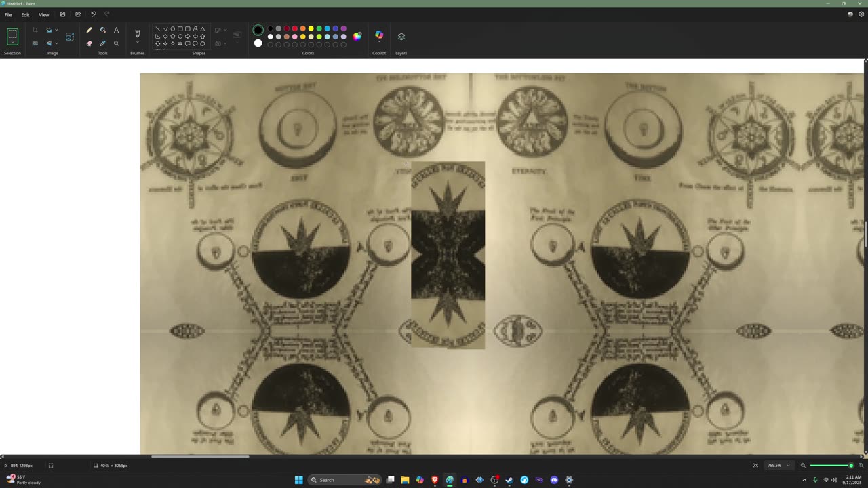The height and width of the screenshot is (488, 868).
Task: Select the Brushes tool
Action: tap(138, 33)
